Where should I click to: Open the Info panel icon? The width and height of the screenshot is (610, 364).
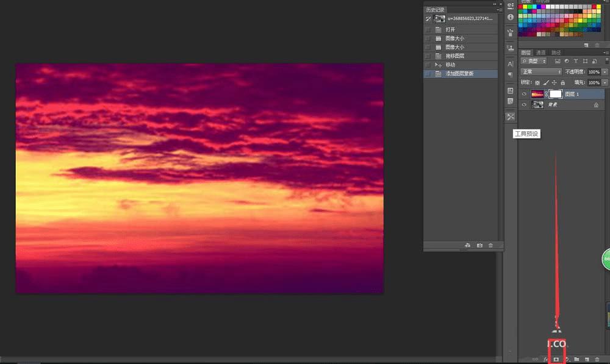pos(511,17)
